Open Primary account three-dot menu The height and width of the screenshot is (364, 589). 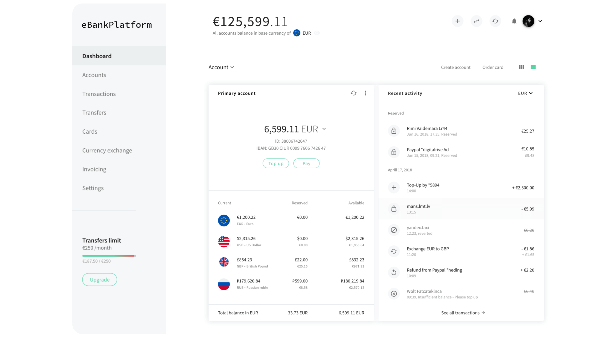tap(365, 93)
